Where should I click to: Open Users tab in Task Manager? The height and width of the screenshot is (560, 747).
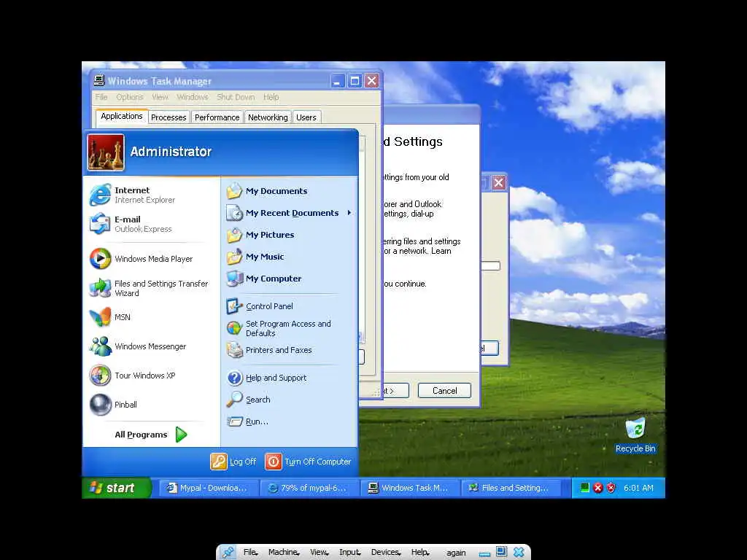pyautogui.click(x=306, y=117)
